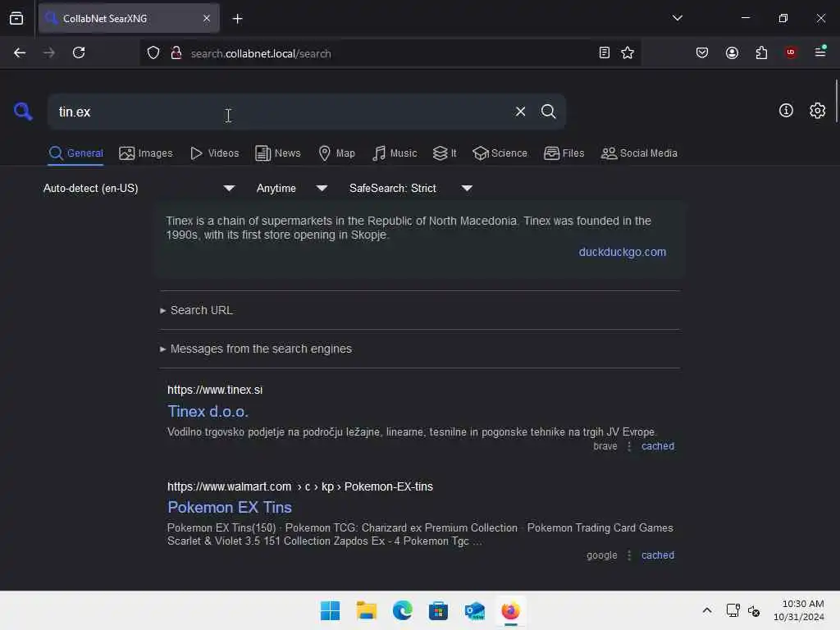Switch to the Images category tab
840x630 pixels.
(x=146, y=153)
